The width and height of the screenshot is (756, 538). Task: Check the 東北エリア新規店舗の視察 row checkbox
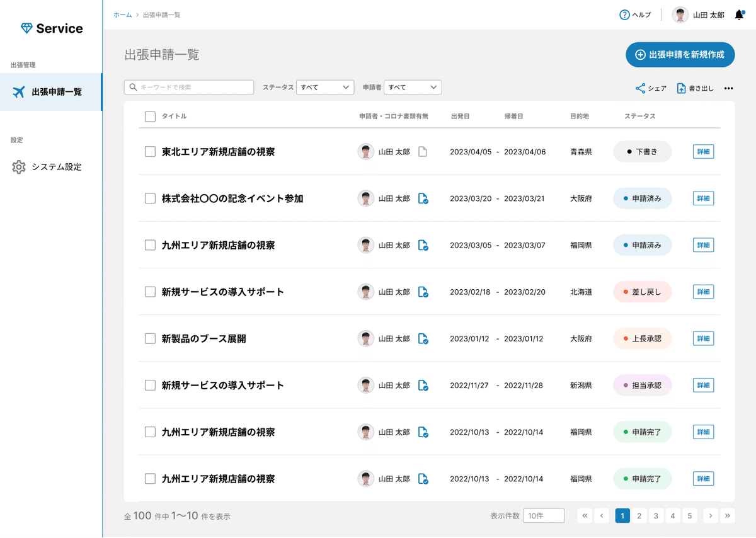[x=150, y=152]
